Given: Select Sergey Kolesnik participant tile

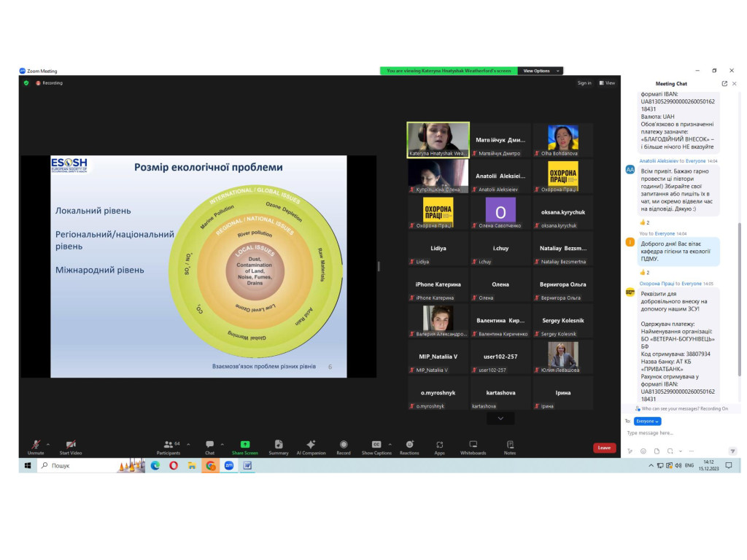Looking at the screenshot, I should point(562,321).
